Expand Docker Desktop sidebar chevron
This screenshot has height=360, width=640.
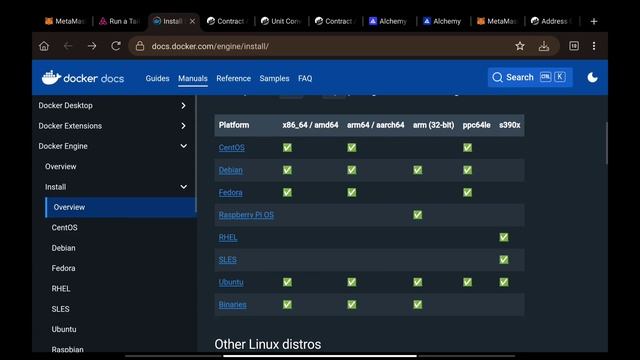coord(183,106)
